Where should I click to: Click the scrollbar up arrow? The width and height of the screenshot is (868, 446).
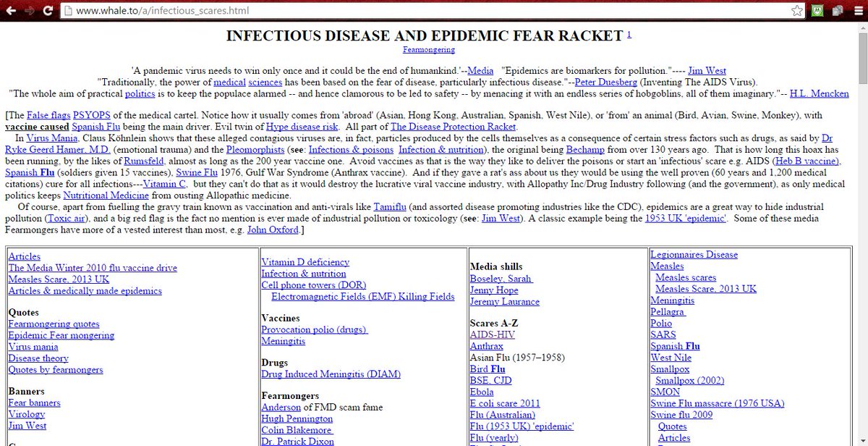point(862,26)
